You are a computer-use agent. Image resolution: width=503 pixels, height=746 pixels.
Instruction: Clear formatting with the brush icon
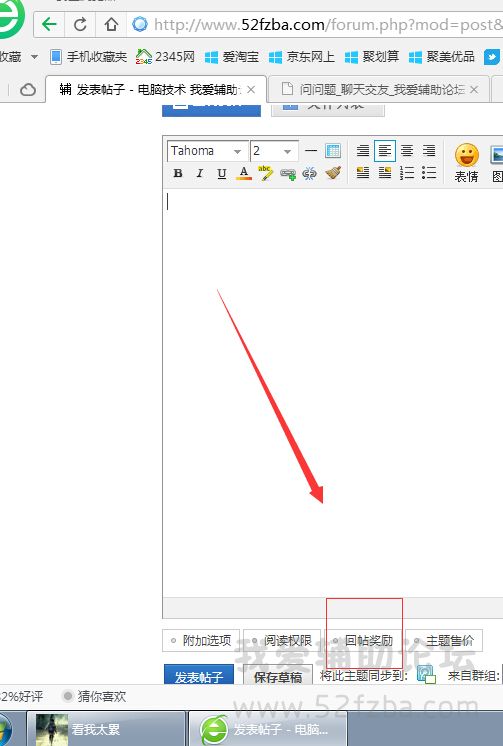pyautogui.click(x=333, y=173)
